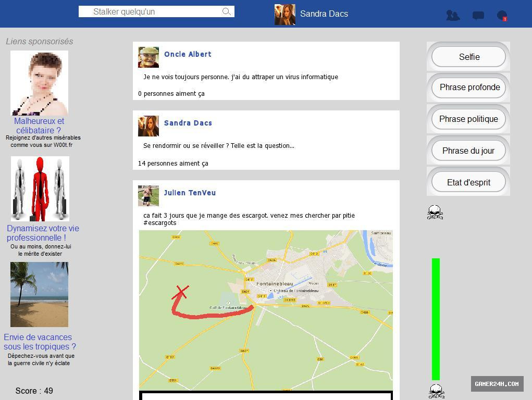The image size is (532, 400).
Task: Click the 'Score : 49' text
Action: click(x=34, y=391)
